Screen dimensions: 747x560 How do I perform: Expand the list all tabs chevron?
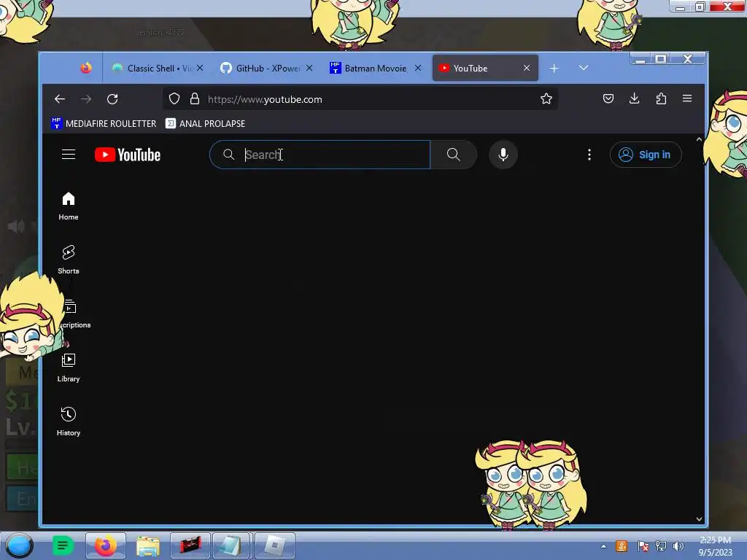click(583, 68)
